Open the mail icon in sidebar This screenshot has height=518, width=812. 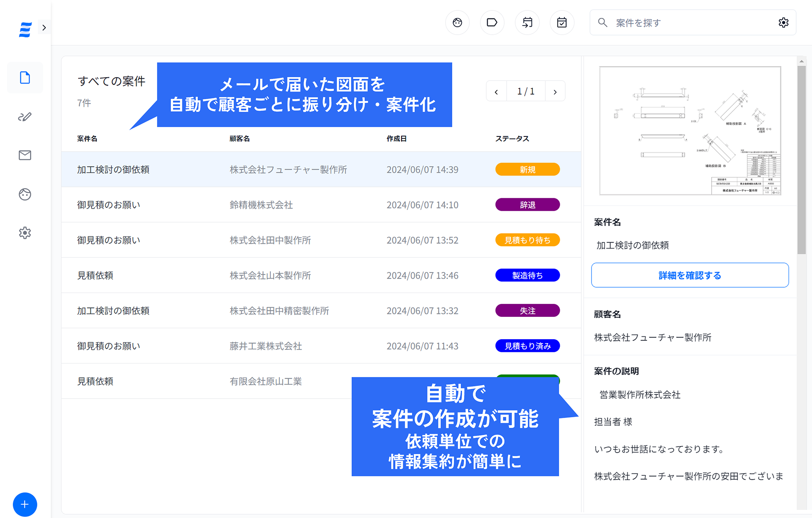[x=25, y=155]
